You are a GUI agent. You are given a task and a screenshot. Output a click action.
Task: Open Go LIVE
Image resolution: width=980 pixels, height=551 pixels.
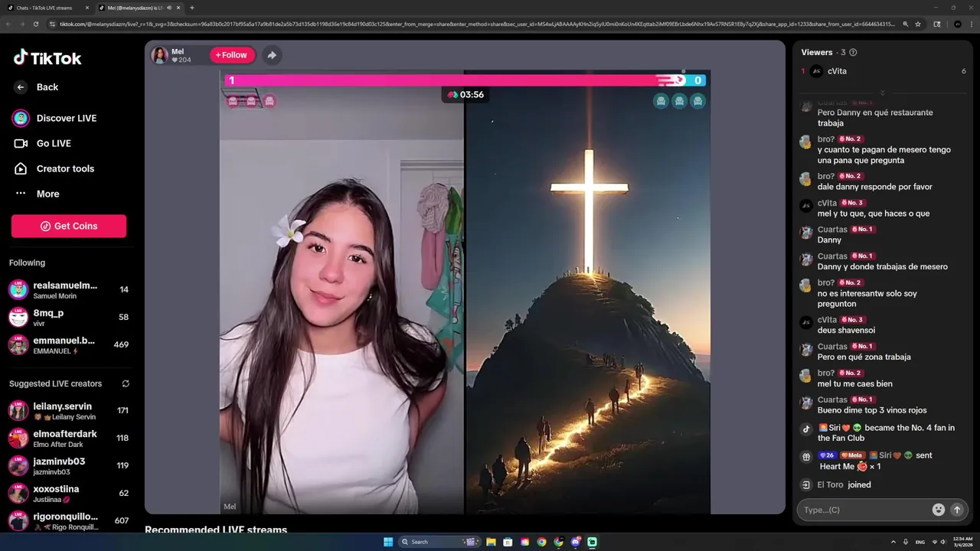(54, 143)
